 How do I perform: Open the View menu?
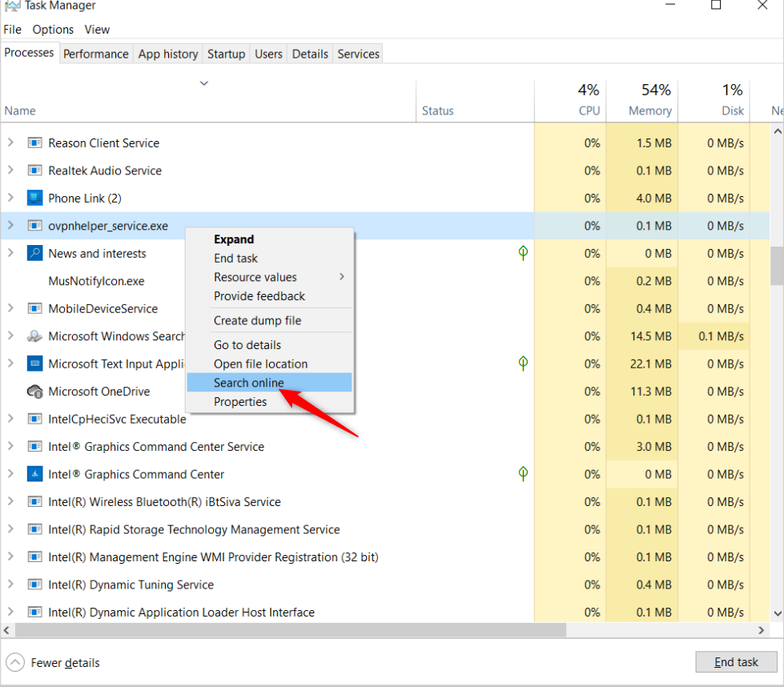[x=97, y=30]
